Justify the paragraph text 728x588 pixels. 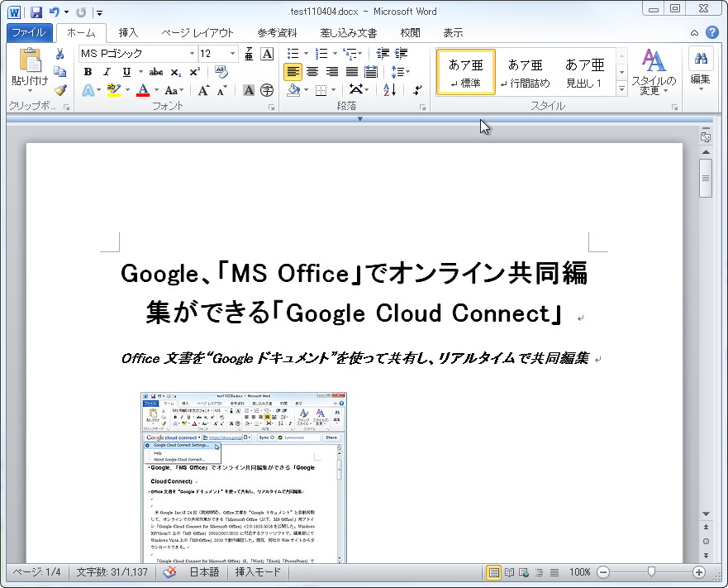pyautogui.click(x=352, y=72)
